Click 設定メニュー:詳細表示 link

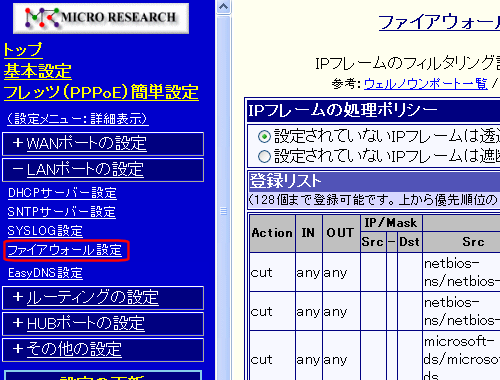(78, 119)
